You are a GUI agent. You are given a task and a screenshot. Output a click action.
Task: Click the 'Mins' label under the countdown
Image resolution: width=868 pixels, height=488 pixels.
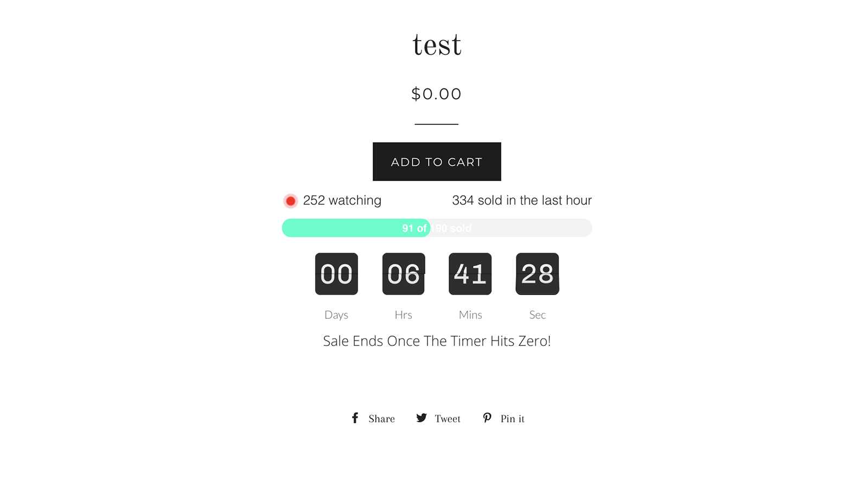[470, 314]
